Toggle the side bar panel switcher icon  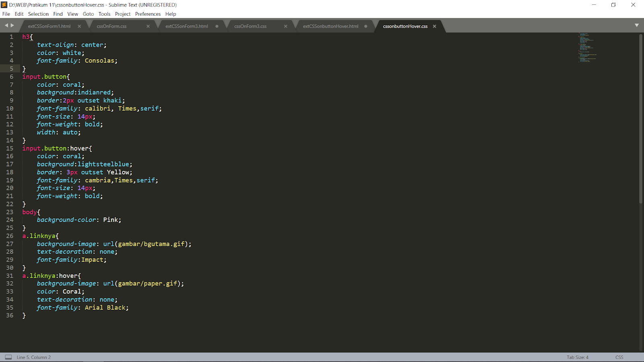point(8,357)
